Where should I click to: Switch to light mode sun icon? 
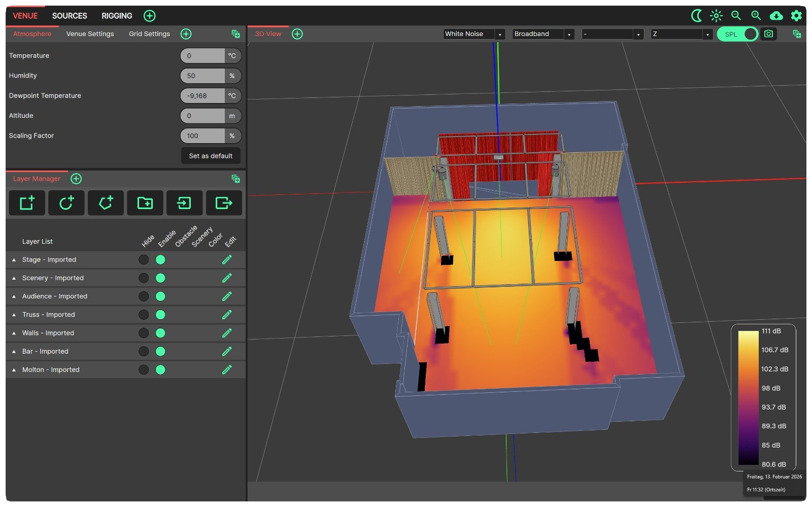click(716, 16)
